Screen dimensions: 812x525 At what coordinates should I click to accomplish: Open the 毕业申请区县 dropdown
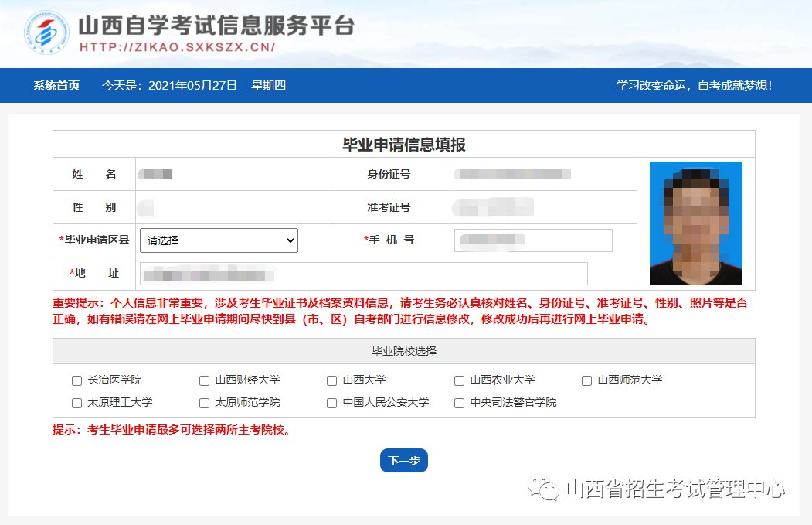point(219,240)
